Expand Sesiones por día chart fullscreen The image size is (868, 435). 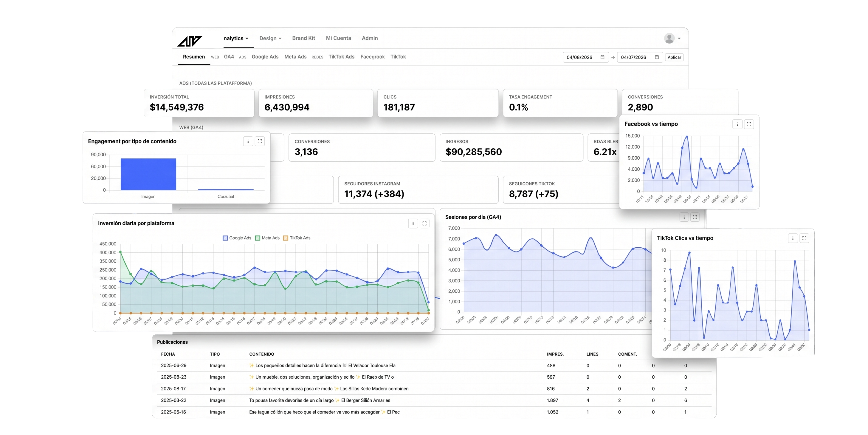[x=695, y=217]
